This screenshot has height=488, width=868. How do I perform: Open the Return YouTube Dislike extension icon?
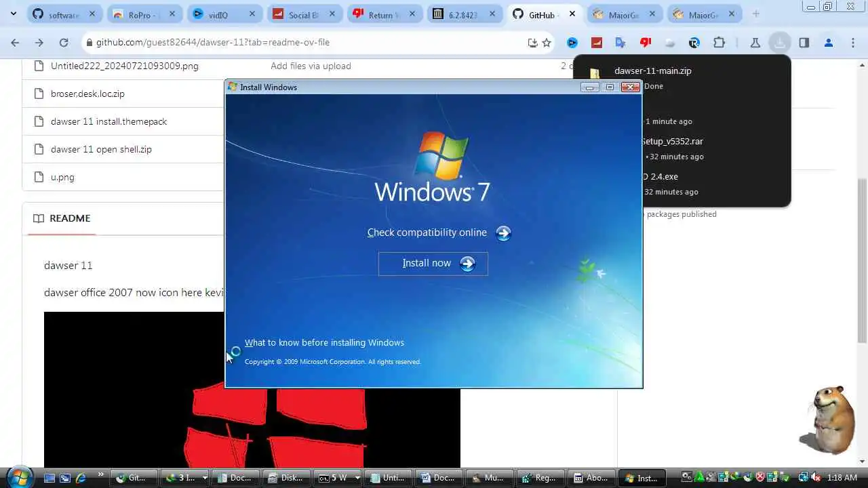tap(646, 42)
